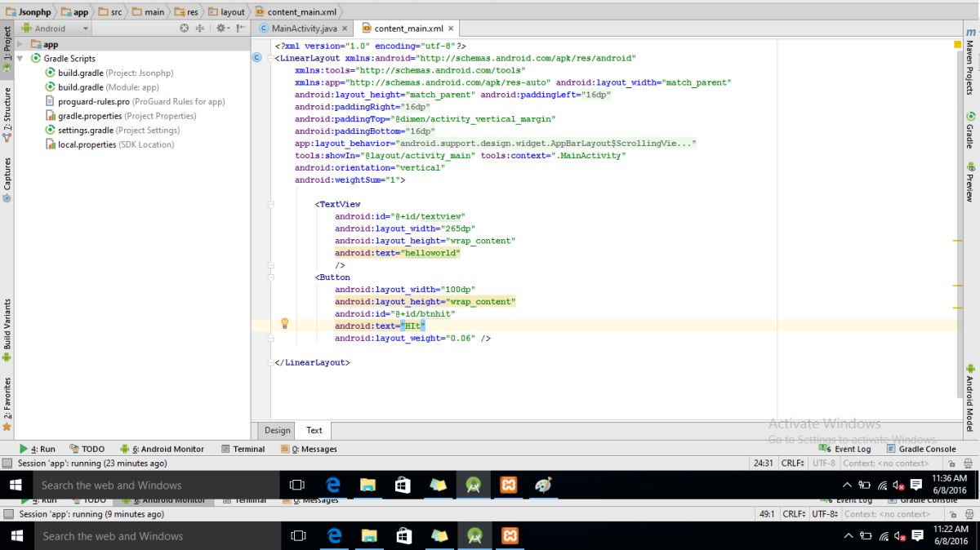Click the caret position 24:31 in status bar
The width and height of the screenshot is (980, 550).
click(763, 464)
